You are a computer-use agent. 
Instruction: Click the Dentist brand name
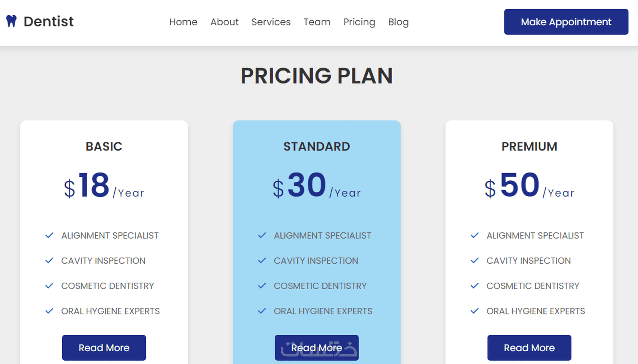[x=48, y=22]
